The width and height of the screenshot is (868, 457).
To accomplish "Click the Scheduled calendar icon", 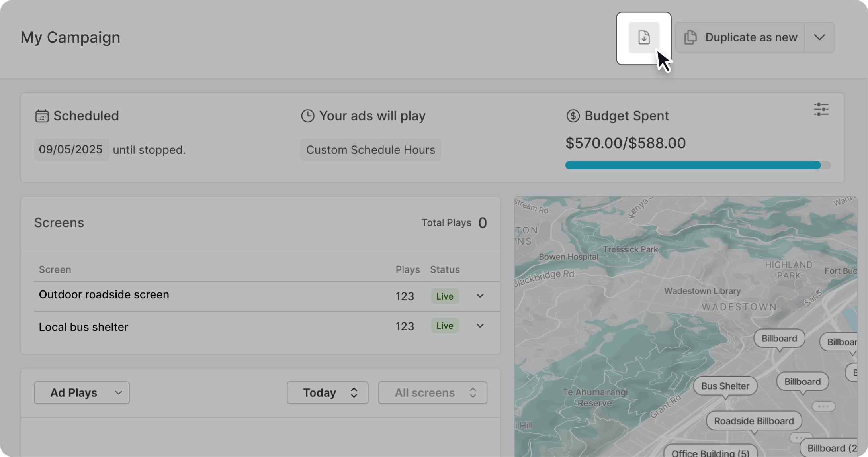I will tap(42, 116).
